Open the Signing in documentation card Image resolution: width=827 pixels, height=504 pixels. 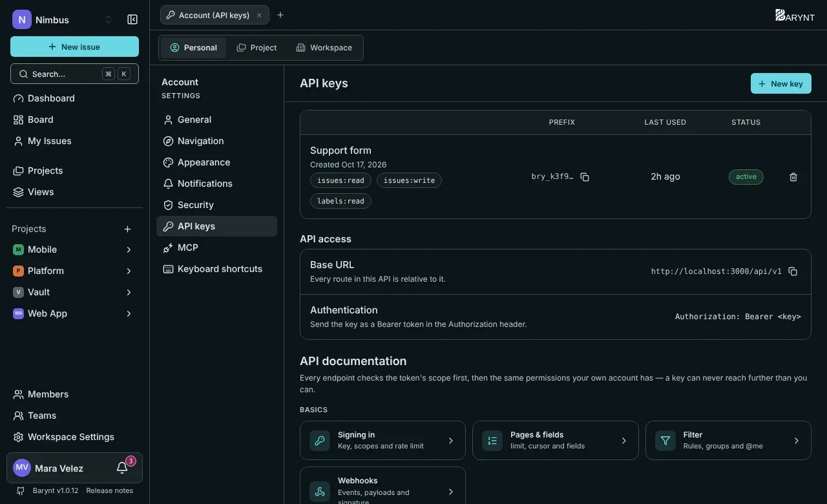pyautogui.click(x=382, y=441)
